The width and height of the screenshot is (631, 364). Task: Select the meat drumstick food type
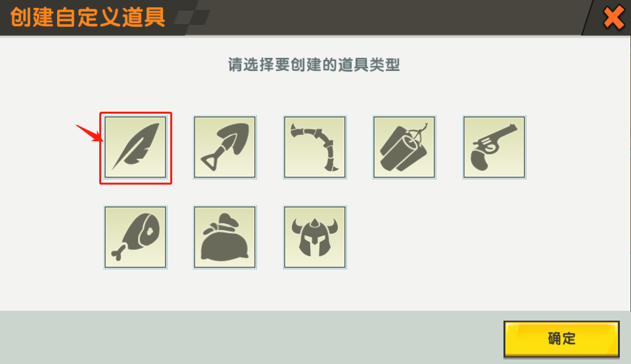click(x=135, y=237)
